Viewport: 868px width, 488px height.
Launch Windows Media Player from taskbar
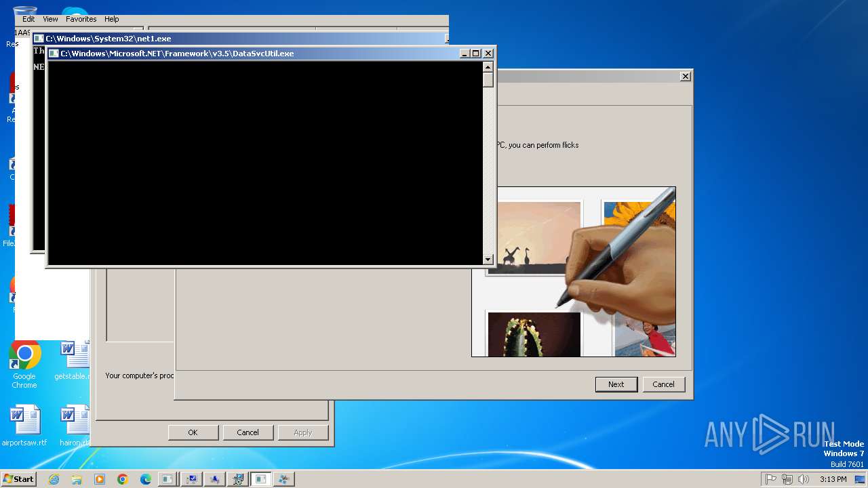(100, 479)
